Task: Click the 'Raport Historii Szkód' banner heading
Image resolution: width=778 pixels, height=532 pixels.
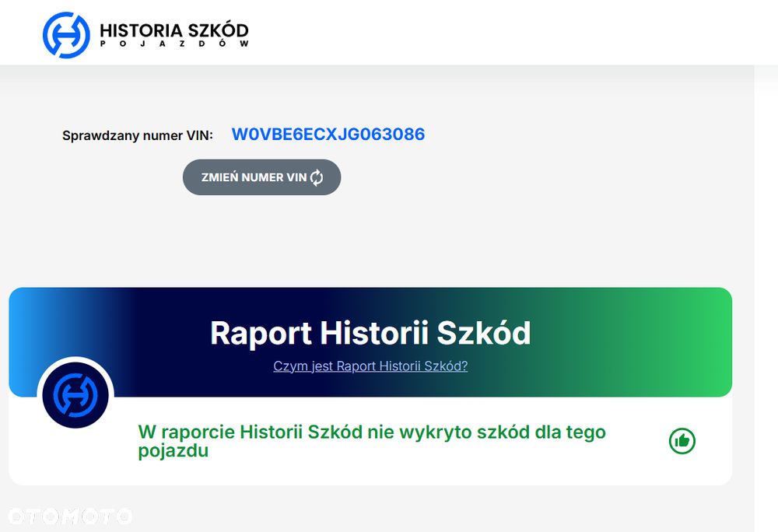Action: (x=370, y=333)
